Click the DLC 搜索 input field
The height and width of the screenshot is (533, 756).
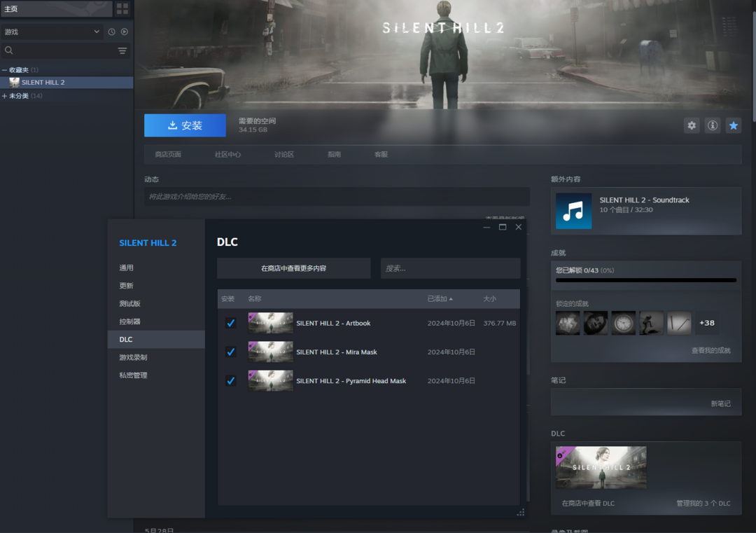pos(450,268)
